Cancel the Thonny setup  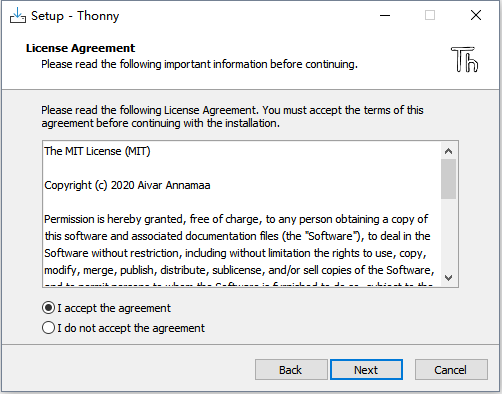(x=451, y=370)
